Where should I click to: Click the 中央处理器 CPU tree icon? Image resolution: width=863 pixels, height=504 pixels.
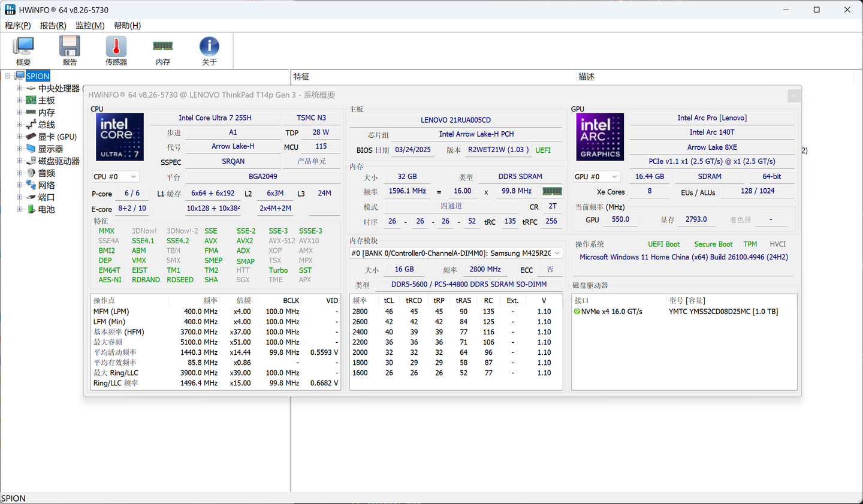[31, 88]
